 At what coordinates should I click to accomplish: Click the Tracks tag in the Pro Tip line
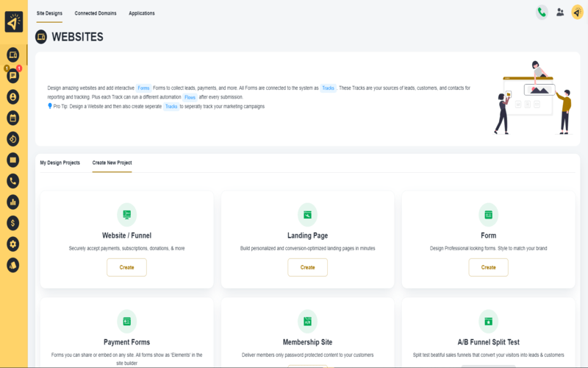171,107
